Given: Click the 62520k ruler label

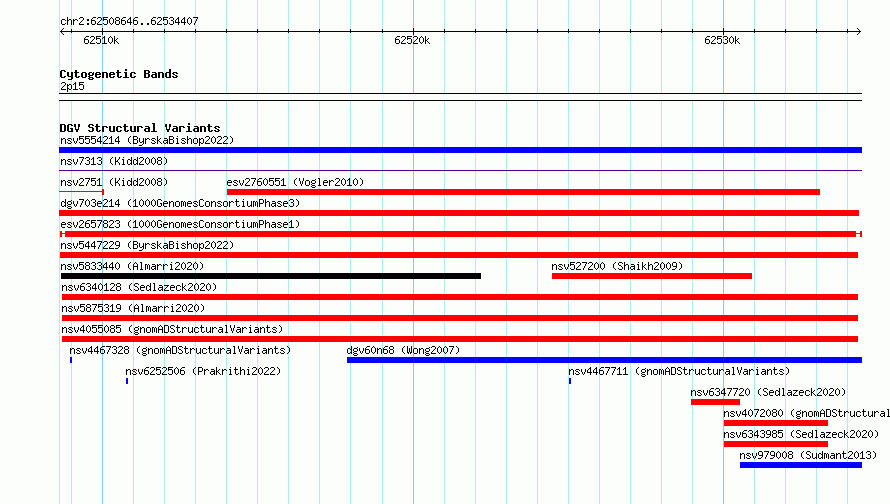Looking at the screenshot, I should click(x=412, y=40).
